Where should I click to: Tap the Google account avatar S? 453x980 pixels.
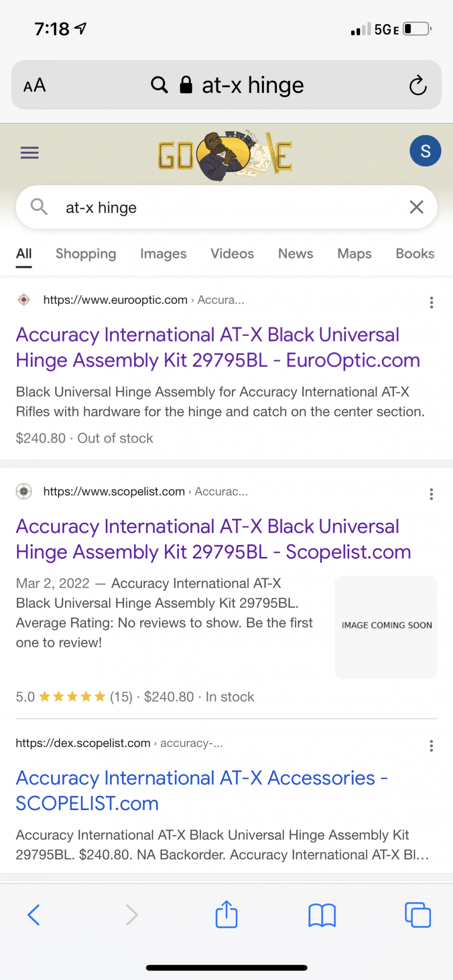pyautogui.click(x=425, y=151)
